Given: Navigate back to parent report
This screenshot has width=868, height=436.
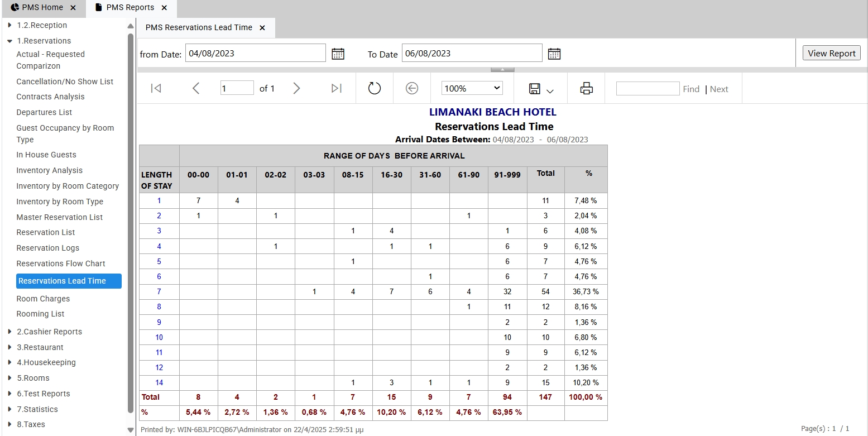Looking at the screenshot, I should coord(412,88).
